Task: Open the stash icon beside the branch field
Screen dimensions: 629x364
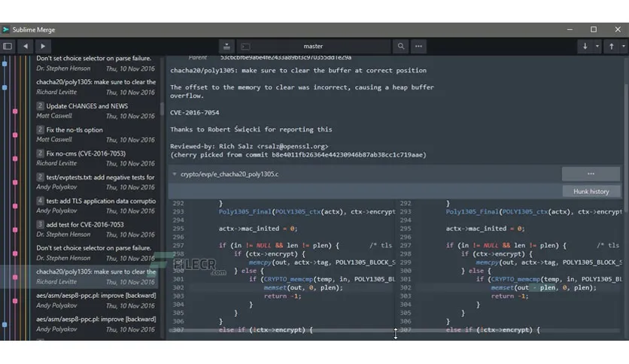Action: (226, 46)
